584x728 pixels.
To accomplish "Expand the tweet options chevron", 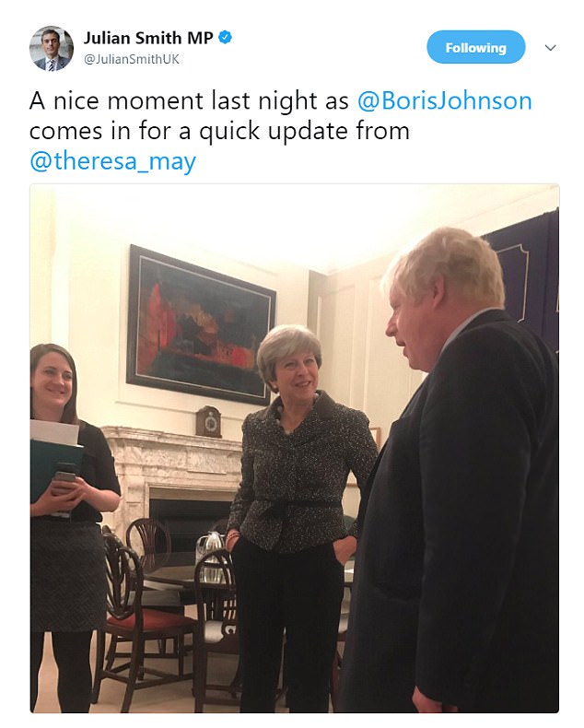I will (x=550, y=47).
